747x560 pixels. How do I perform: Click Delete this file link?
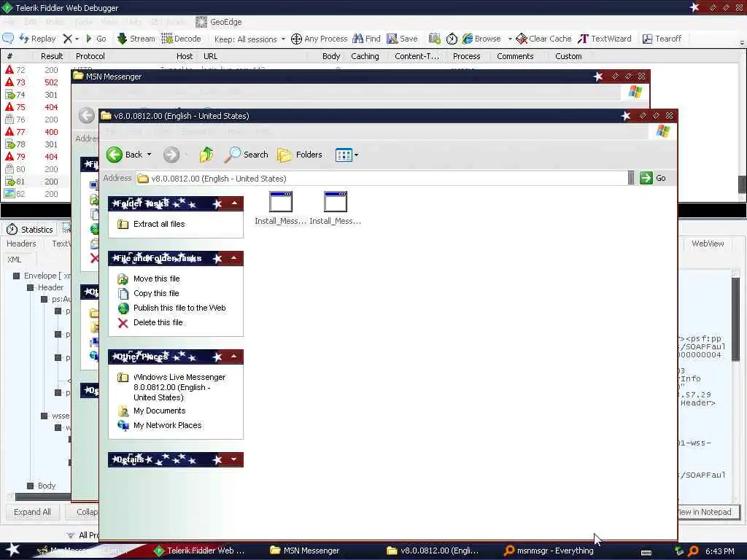coord(158,322)
